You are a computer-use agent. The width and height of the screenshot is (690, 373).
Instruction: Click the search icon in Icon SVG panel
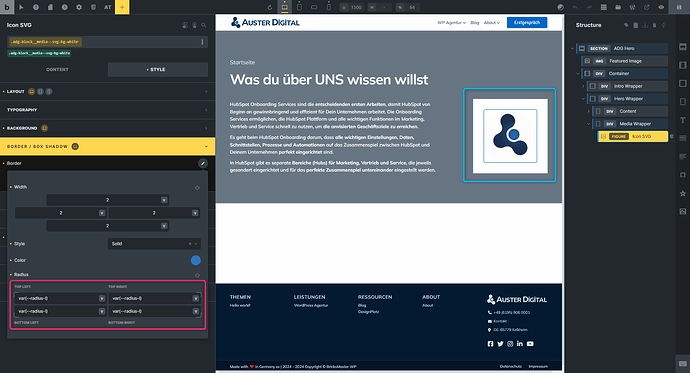click(x=204, y=25)
